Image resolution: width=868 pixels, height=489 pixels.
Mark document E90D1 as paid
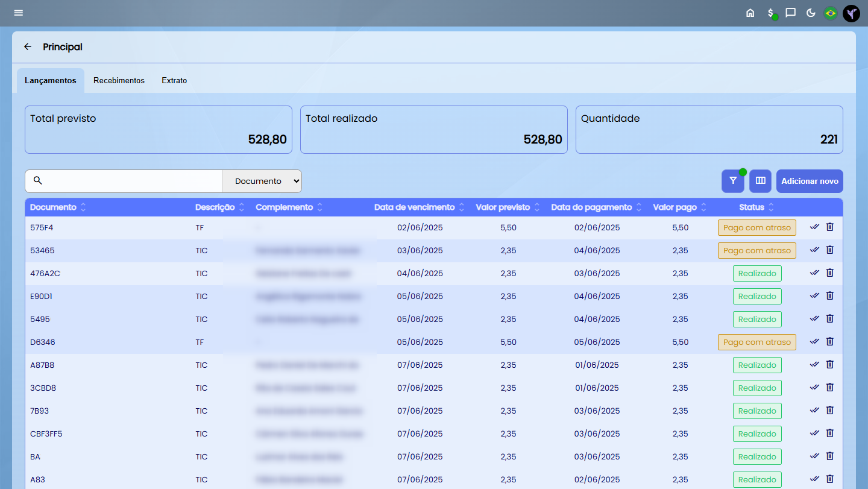point(815,295)
